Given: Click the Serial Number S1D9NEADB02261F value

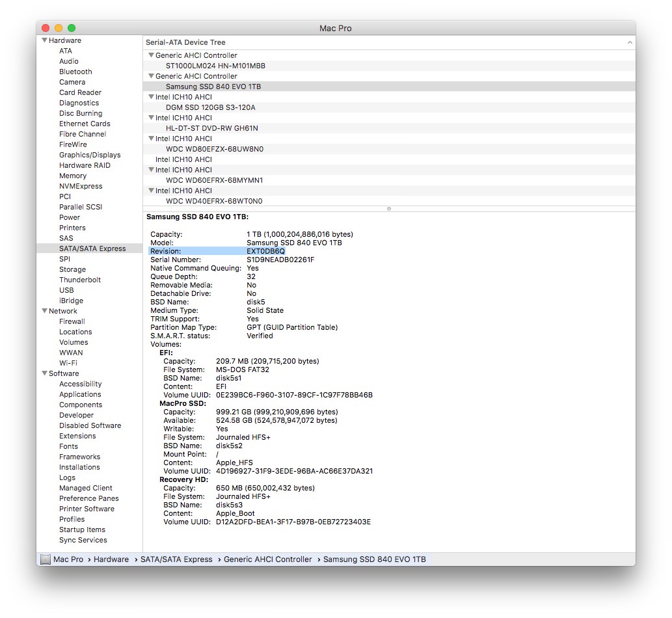Looking at the screenshot, I should (280, 260).
